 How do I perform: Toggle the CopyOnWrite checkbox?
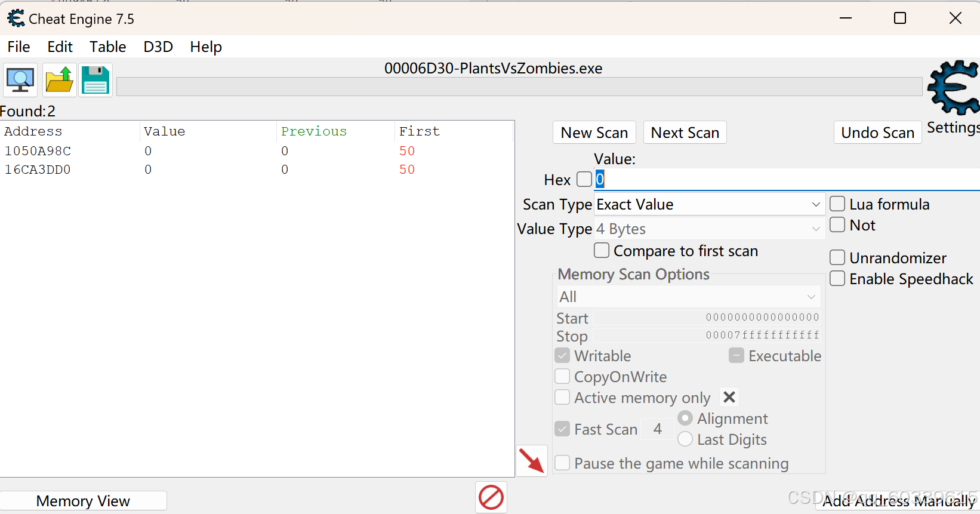562,377
